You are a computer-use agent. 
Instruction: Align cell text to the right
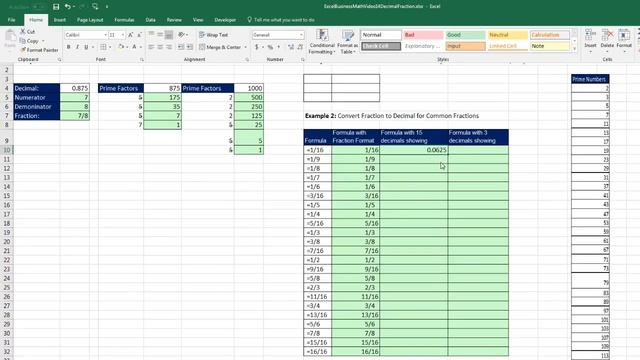tap(169, 47)
